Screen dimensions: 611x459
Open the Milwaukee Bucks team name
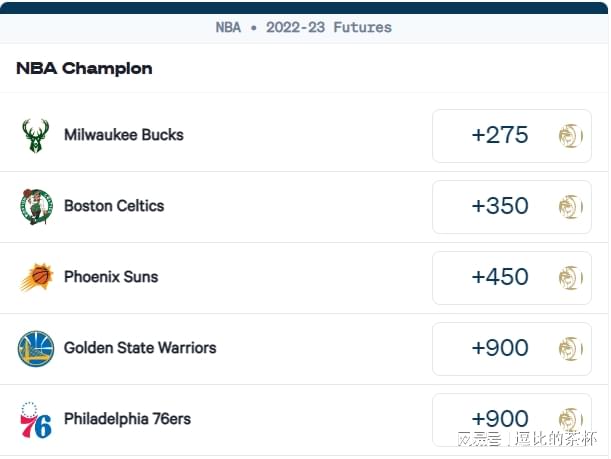(124, 135)
